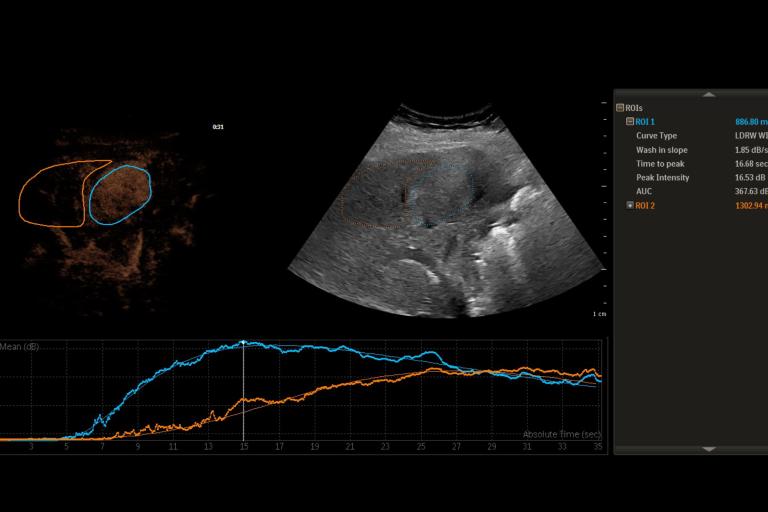Select the ROI 2 label
The width and height of the screenshot is (768, 512).
tap(645, 205)
